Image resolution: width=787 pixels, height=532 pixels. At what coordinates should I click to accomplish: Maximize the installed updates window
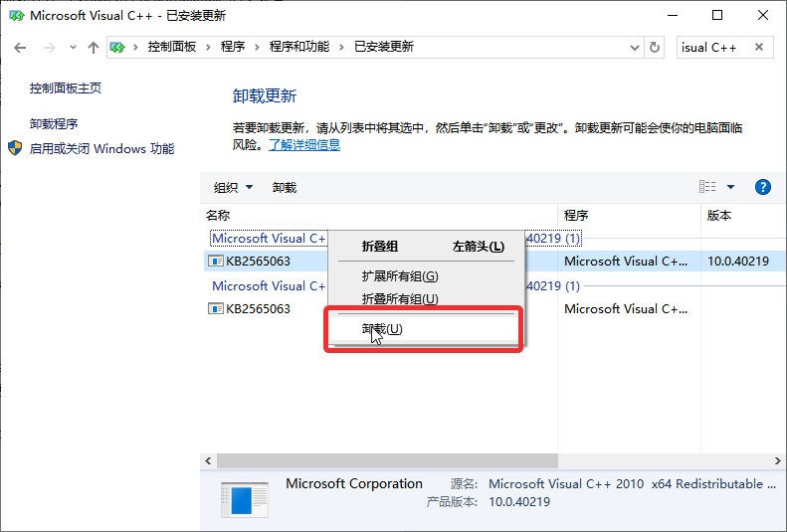(x=717, y=15)
